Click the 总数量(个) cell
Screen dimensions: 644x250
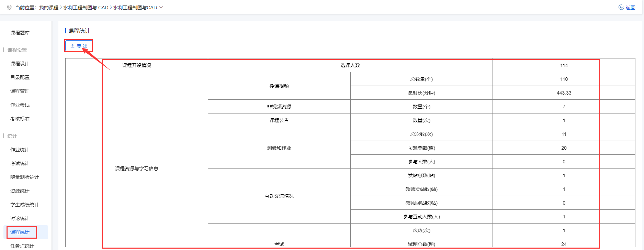[421, 79]
